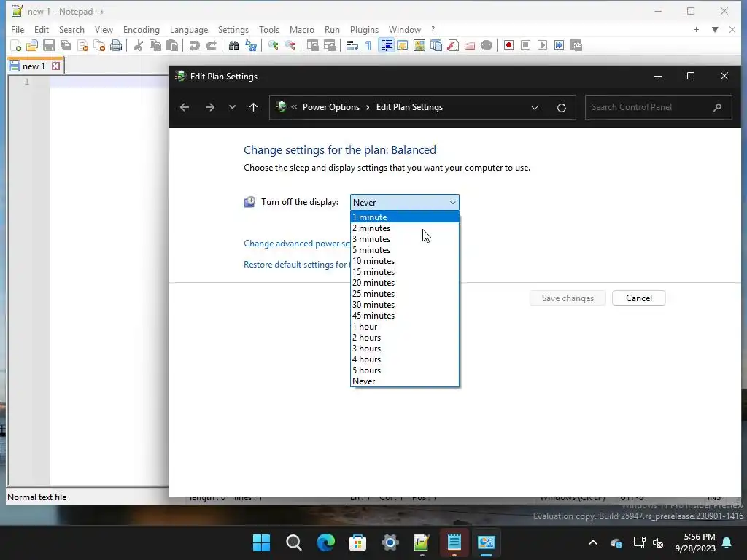Open recent locations chevron beside forward arrow
The height and width of the screenshot is (560, 747).
pos(232,107)
